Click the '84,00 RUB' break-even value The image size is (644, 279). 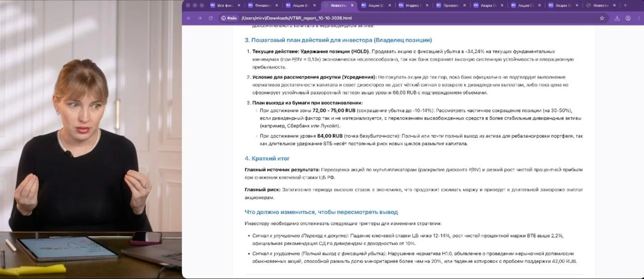pos(330,136)
